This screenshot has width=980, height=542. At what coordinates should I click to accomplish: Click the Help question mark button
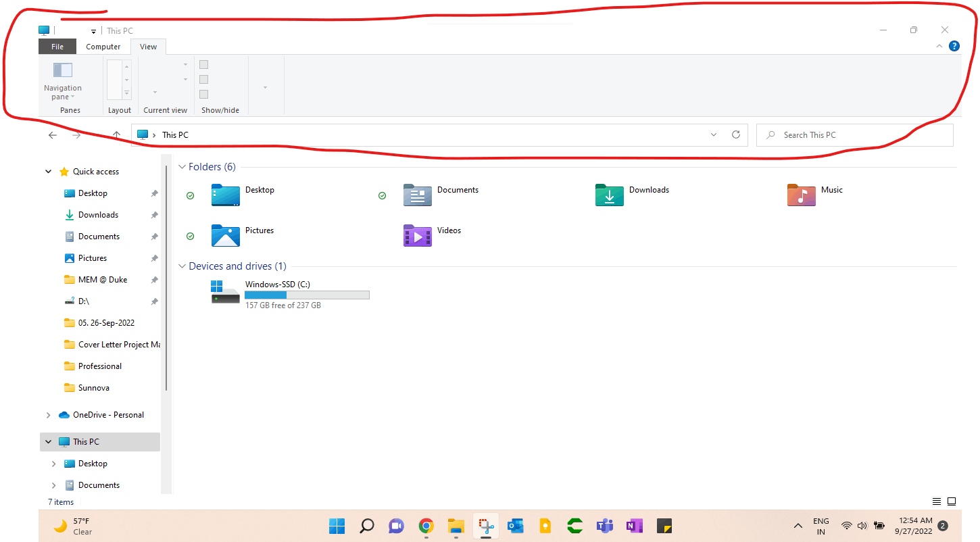coord(954,46)
